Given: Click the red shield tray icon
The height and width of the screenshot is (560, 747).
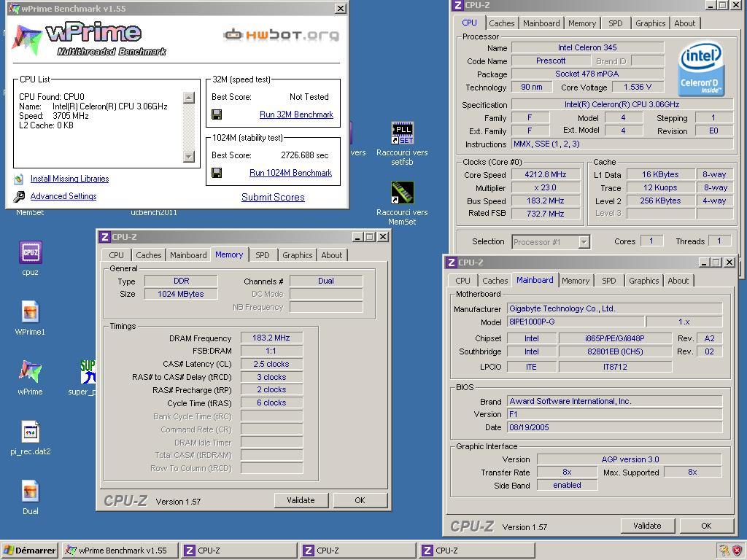Looking at the screenshot, I should pyautogui.click(x=737, y=551).
